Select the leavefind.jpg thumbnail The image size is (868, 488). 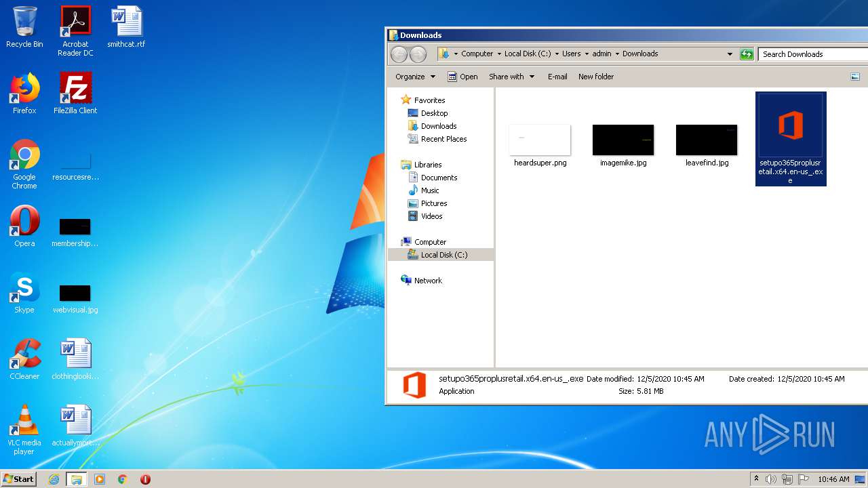point(707,145)
